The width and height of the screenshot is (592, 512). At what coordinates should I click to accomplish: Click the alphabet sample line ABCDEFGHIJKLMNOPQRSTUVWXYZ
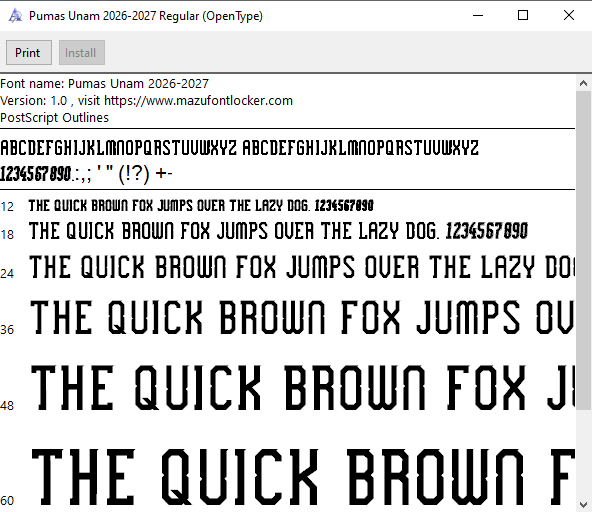239,148
